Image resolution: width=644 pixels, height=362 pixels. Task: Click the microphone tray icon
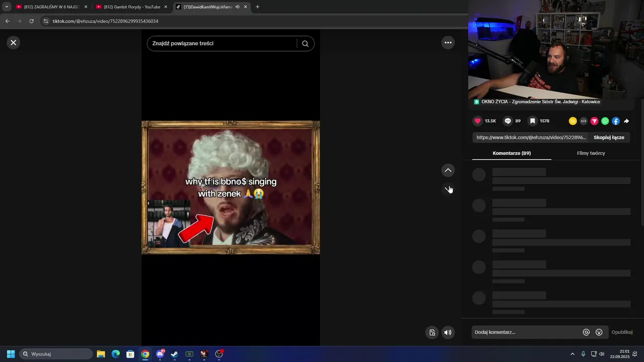[583, 354]
